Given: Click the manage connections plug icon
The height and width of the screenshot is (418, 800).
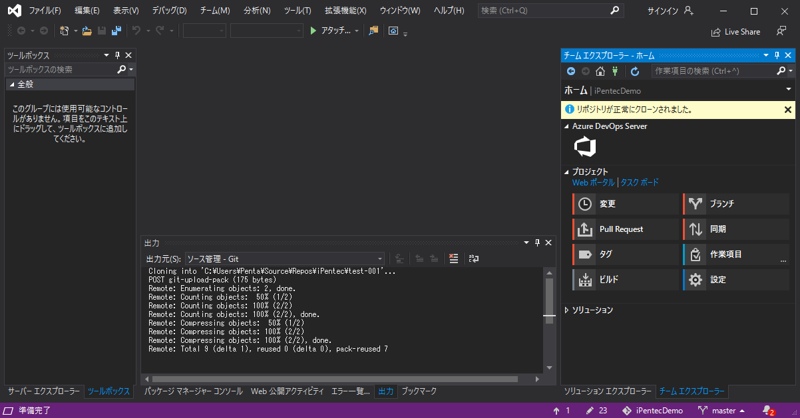Looking at the screenshot, I should click(x=615, y=71).
